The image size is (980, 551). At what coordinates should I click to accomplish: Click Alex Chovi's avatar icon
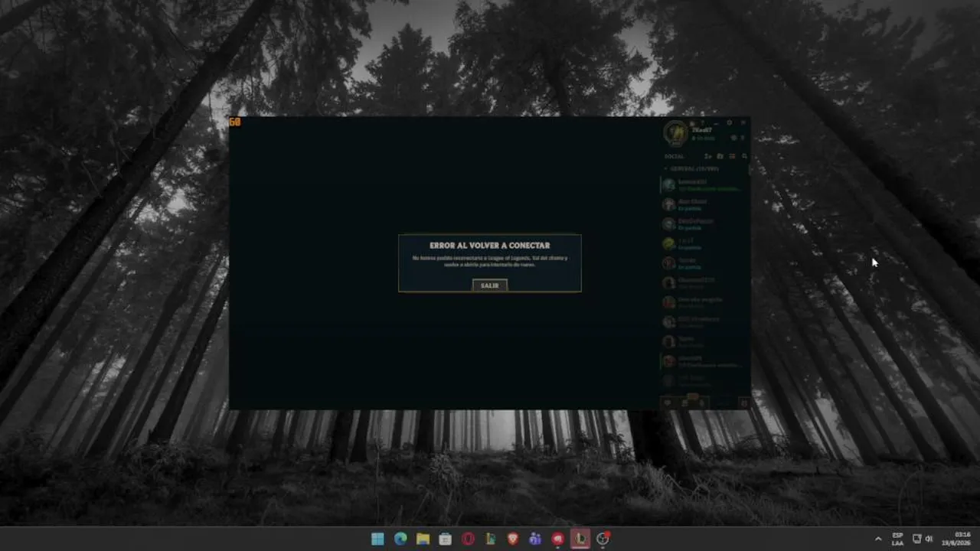pos(668,204)
